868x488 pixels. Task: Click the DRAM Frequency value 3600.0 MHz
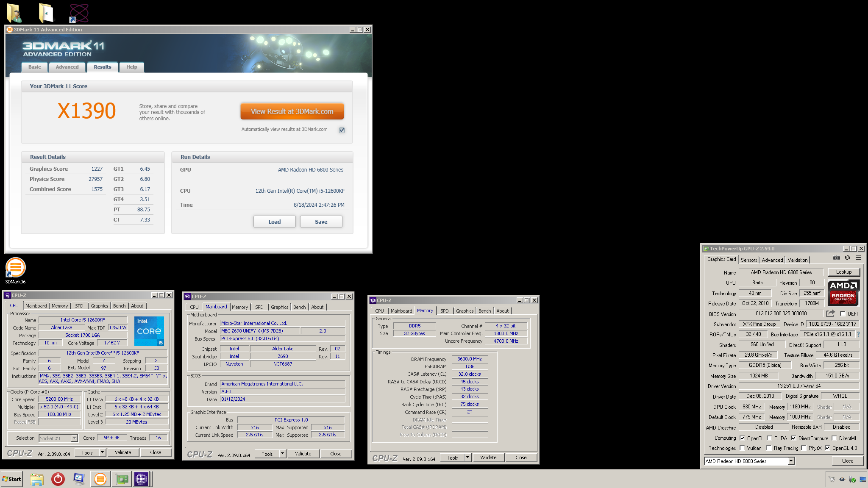470,359
